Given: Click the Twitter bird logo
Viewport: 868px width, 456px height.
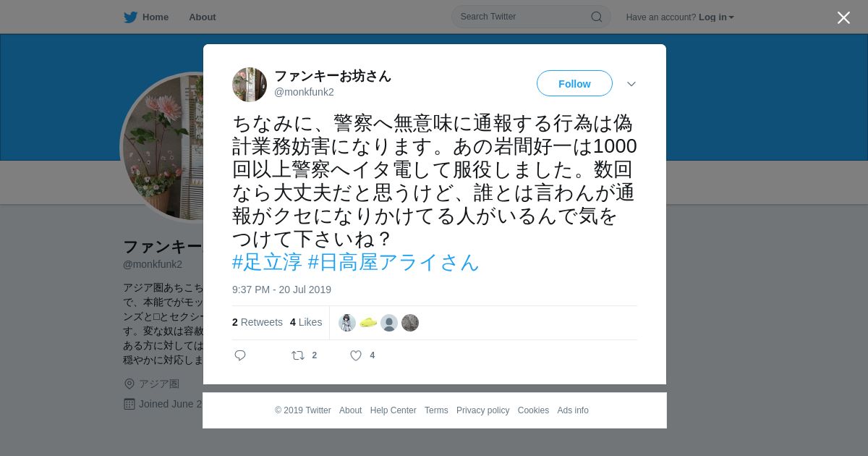Looking at the screenshot, I should coord(130,17).
